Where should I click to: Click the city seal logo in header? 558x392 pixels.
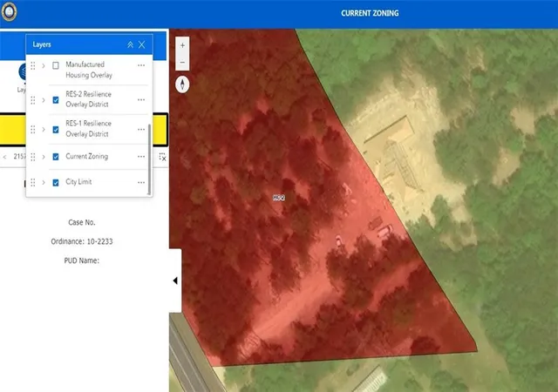tap(9, 12)
